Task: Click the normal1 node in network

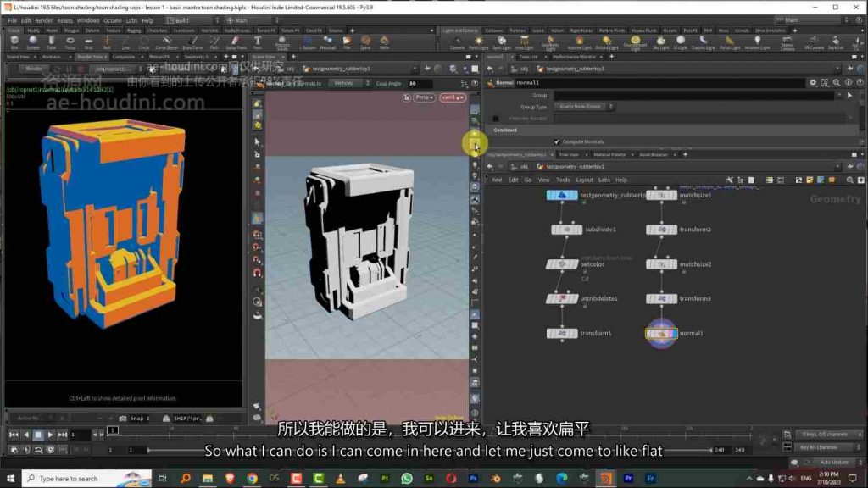Action: 661,334
